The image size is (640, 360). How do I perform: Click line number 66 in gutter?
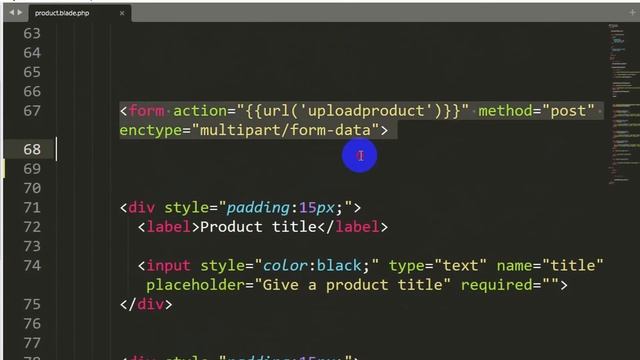tap(32, 91)
